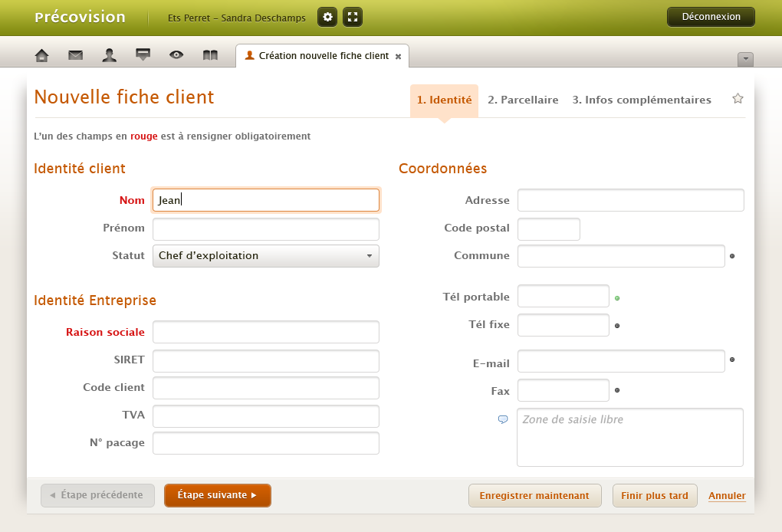This screenshot has height=532, width=782.
Task: Expand the Statut dropdown
Action: tap(266, 256)
